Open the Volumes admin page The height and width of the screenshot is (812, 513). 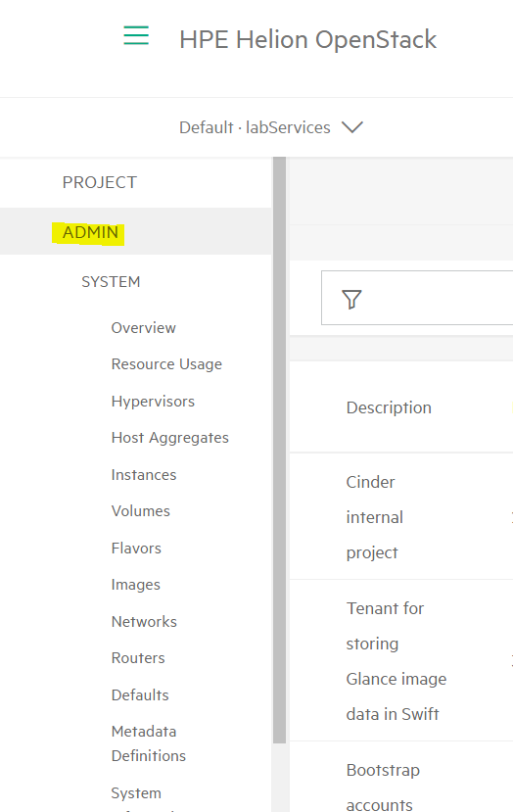(140, 511)
